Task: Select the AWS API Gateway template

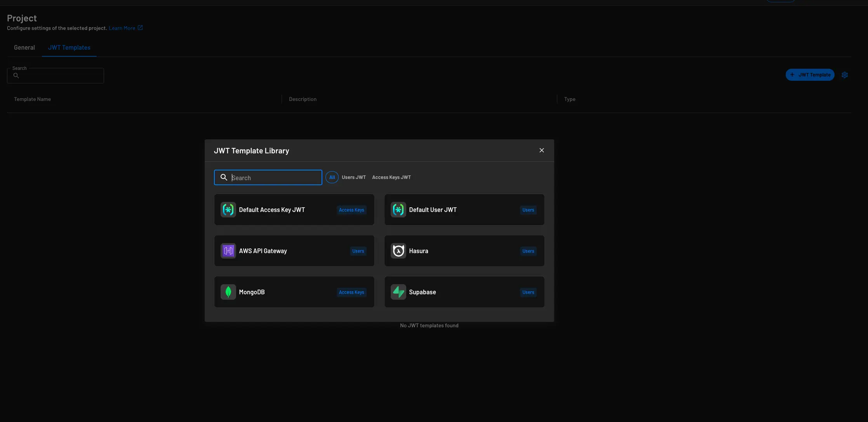Action: 294,251
